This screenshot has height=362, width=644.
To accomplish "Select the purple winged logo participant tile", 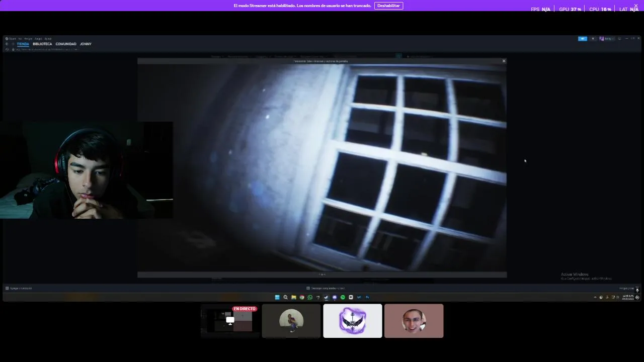I will pos(353,320).
